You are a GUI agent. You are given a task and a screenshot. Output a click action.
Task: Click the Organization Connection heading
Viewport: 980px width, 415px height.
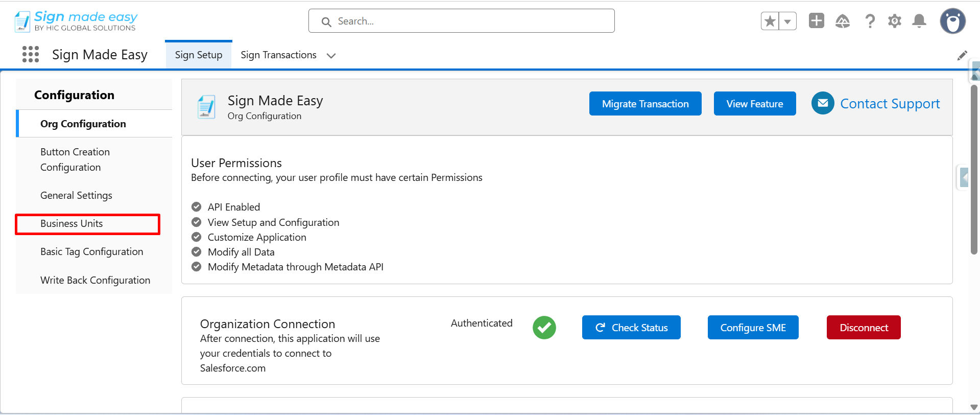tap(268, 324)
